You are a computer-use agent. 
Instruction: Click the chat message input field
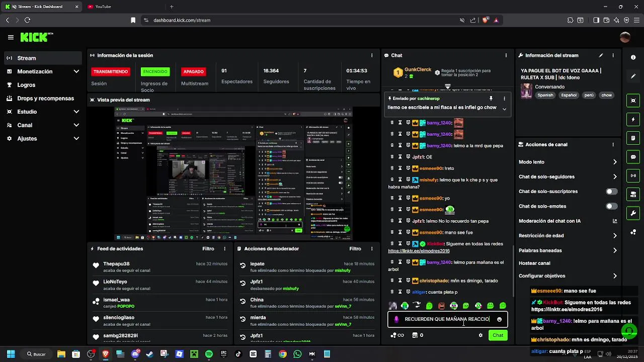click(448, 319)
